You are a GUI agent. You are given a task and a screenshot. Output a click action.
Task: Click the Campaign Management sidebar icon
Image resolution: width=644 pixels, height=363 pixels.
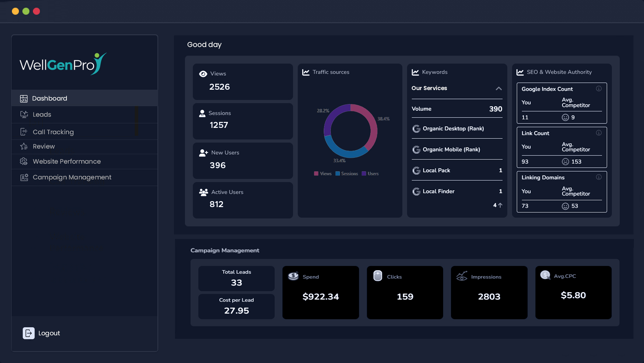tap(24, 177)
